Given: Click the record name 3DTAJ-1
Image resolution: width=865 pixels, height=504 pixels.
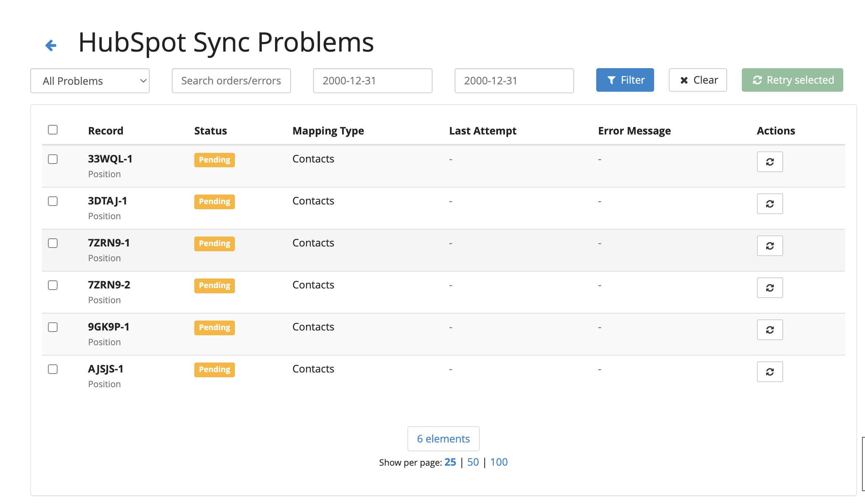Looking at the screenshot, I should (107, 201).
